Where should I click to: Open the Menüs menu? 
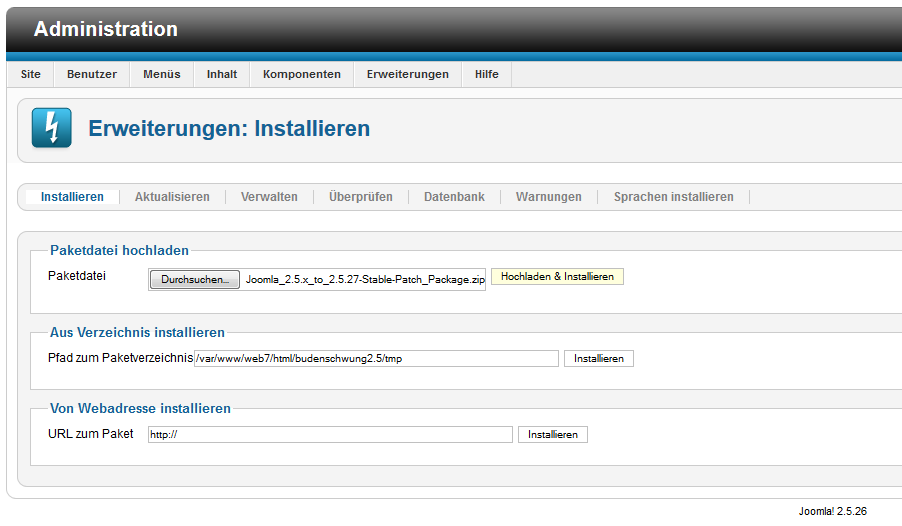coord(162,74)
